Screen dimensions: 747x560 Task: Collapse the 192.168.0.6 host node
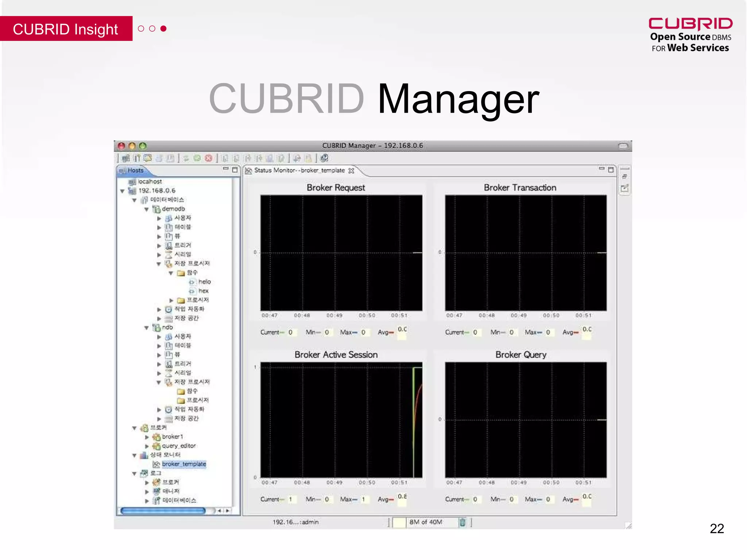(123, 191)
